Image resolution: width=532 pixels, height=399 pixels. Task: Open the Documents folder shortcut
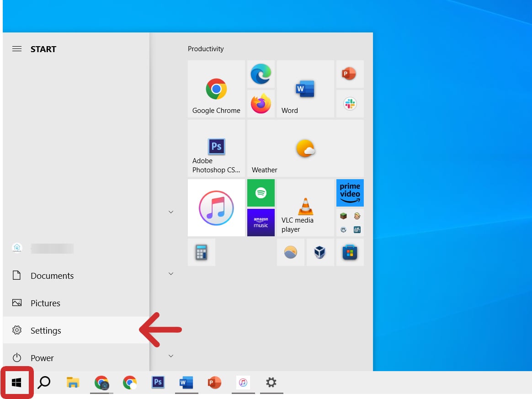click(x=52, y=276)
